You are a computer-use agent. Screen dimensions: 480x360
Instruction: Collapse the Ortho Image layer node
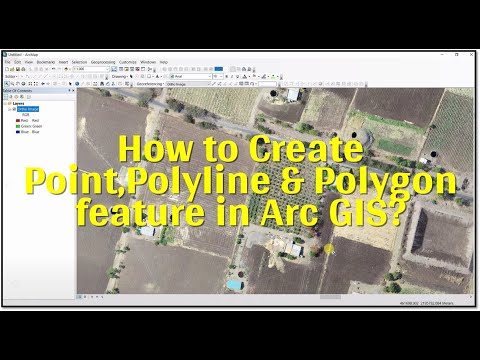[9, 109]
